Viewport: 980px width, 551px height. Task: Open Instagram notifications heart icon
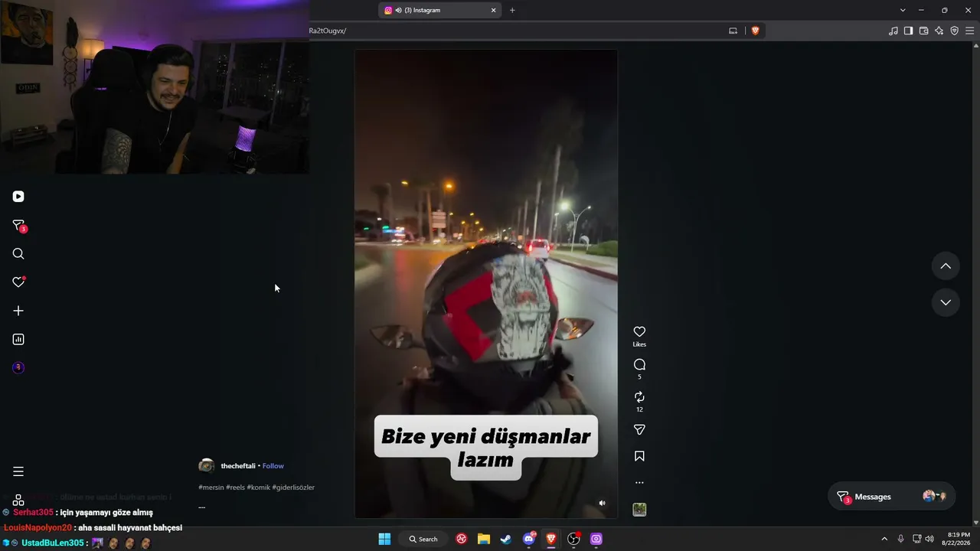(x=18, y=282)
